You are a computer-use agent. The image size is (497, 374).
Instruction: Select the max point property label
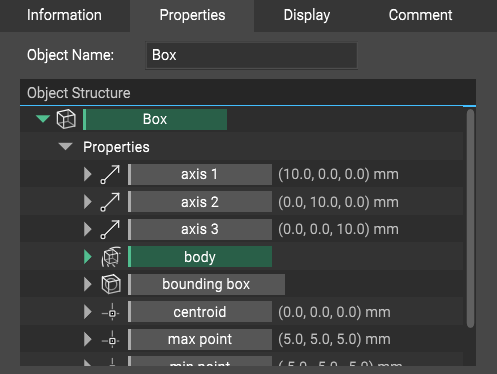click(200, 340)
